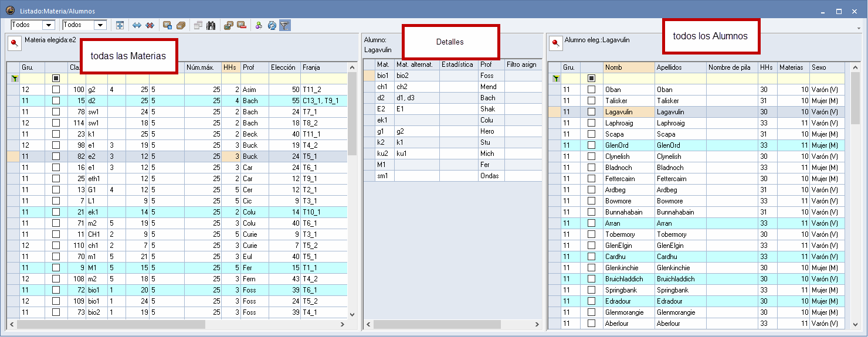This screenshot has height=337, width=868.
Task: Click the stacked cards toolbar icon
Action: [181, 25]
